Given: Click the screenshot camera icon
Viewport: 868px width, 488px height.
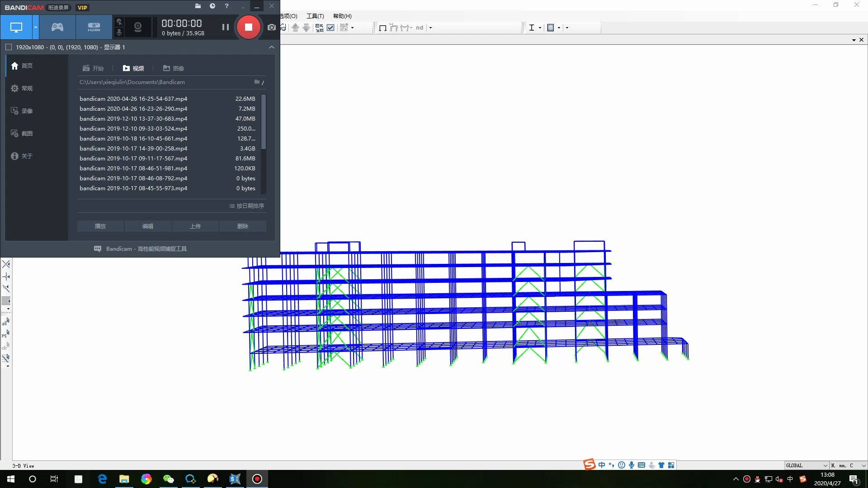Looking at the screenshot, I should pyautogui.click(x=271, y=27).
